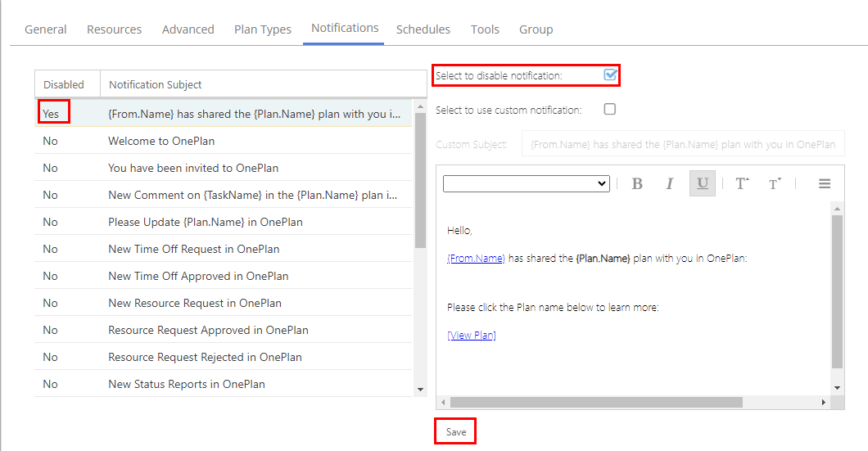Open the editor hamburger alignment menu
This screenshot has height=451, width=868.
click(x=825, y=183)
